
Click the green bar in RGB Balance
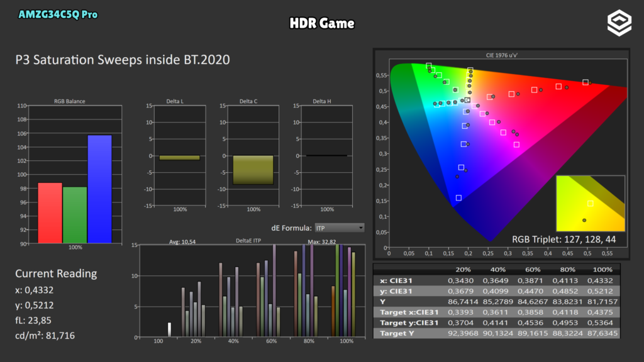[75, 215]
